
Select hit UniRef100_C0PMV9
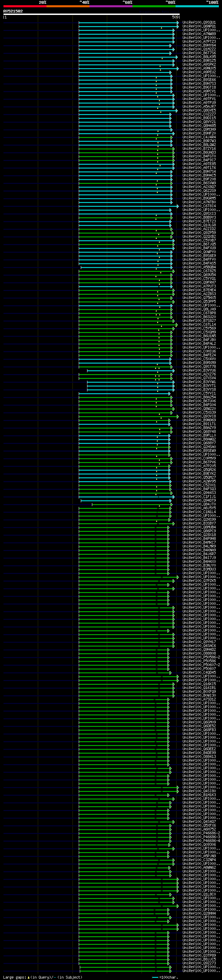199,459
